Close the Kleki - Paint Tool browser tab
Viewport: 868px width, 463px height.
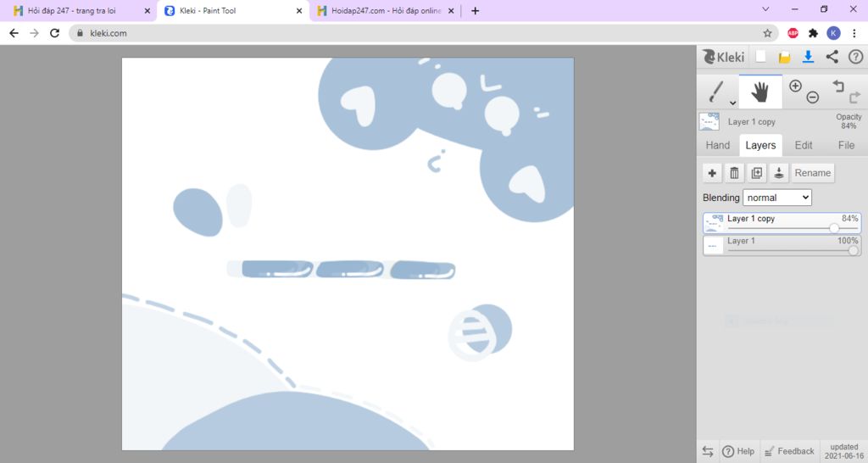[299, 10]
